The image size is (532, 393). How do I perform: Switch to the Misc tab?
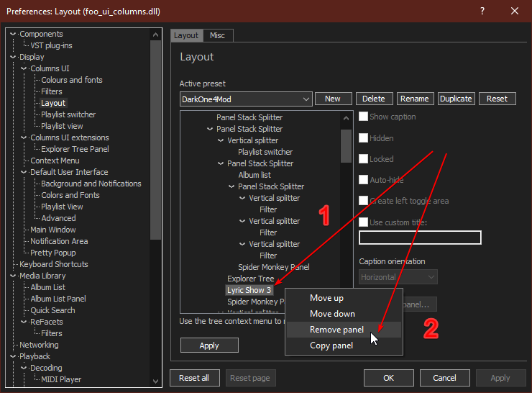(x=217, y=35)
